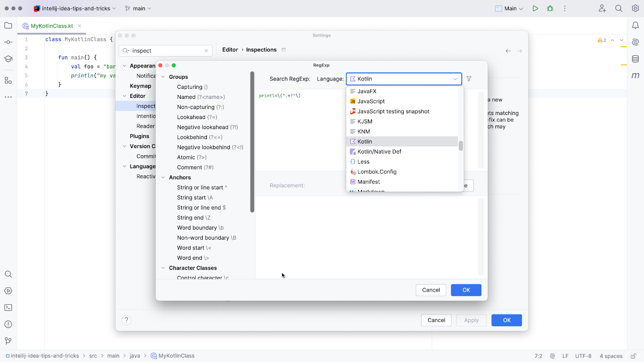Viewport: 644px width, 362px height.
Task: Insert Word boundary \b anchor
Action: tap(200, 228)
